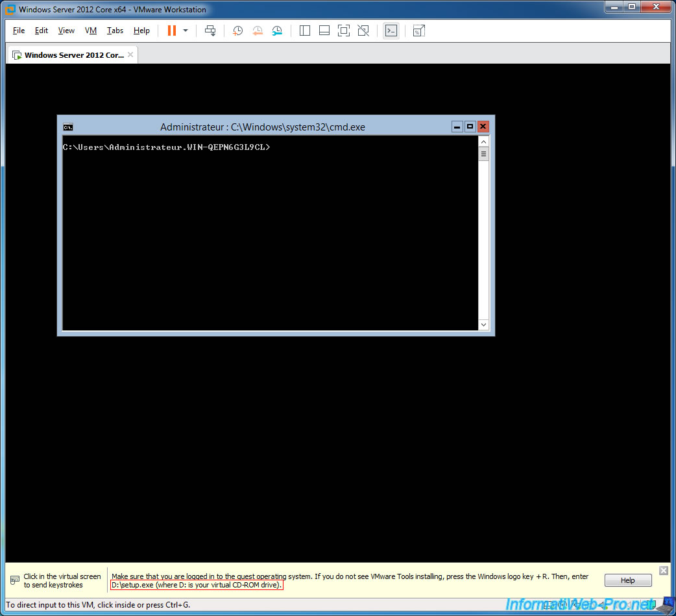676x616 pixels.
Task: Maximize the VMware Workstation window
Action: click(632, 7)
